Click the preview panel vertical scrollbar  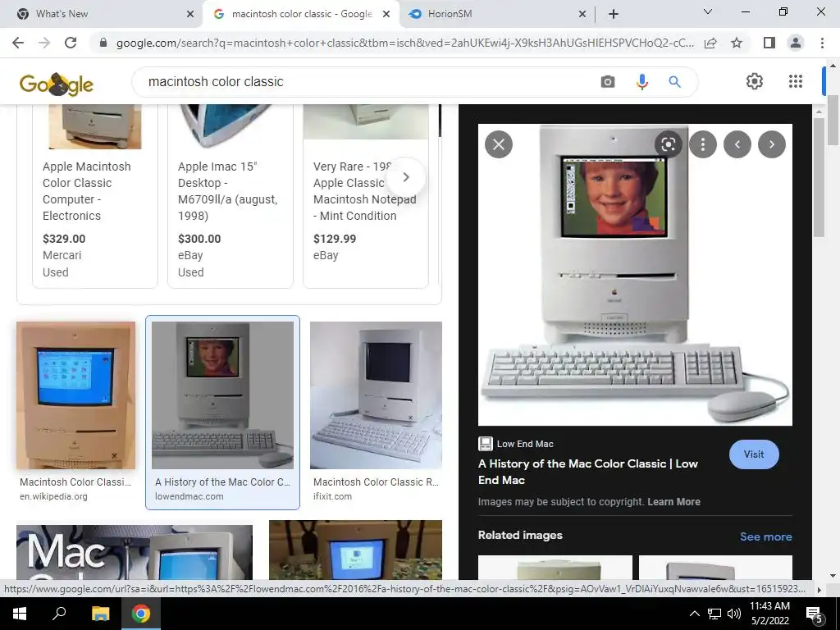[819, 177]
